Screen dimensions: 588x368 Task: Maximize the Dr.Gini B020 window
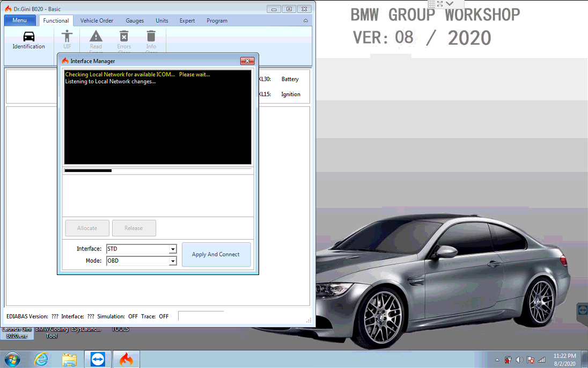289,9
